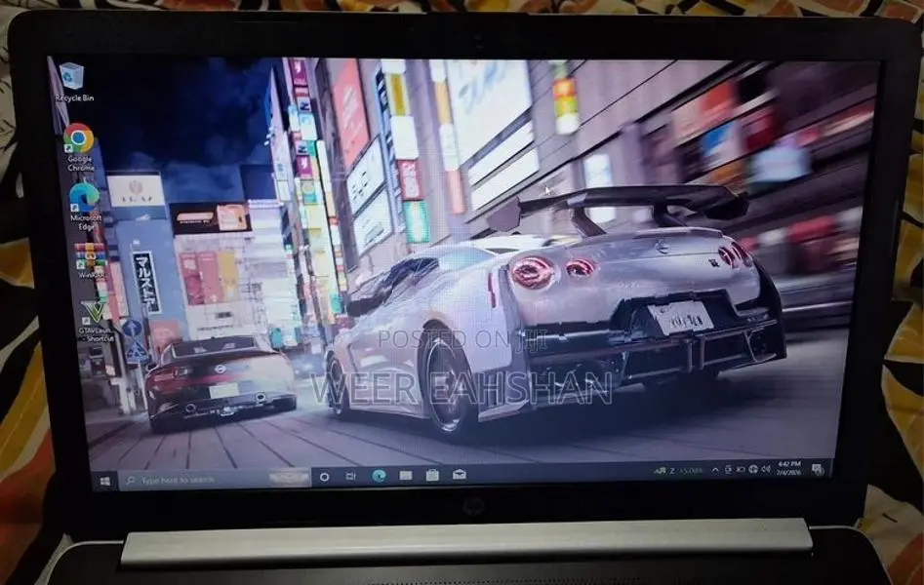Open the Windows Start menu
The width and height of the screenshot is (924, 585).
[105, 482]
